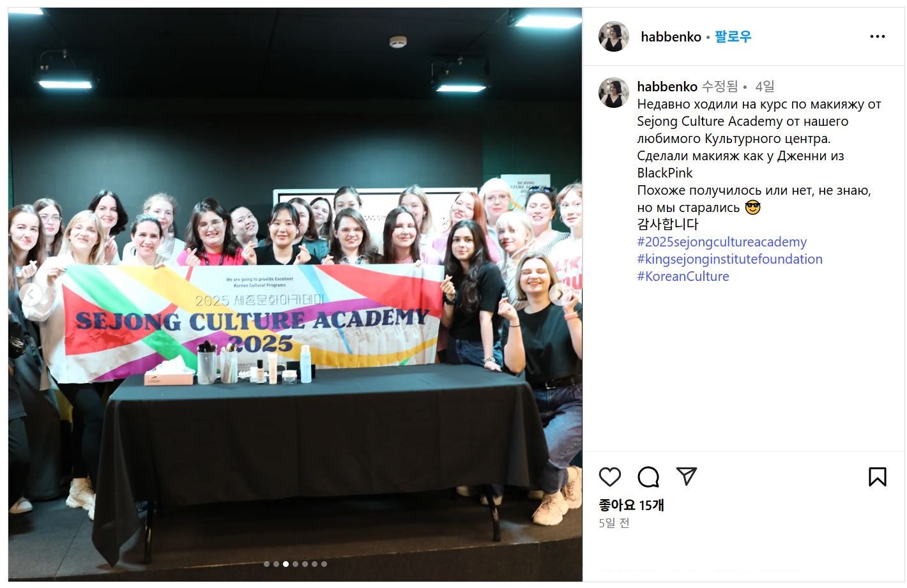The image size is (907, 588).
Task: Click habbenko avatar beside caption
Action: (x=614, y=93)
